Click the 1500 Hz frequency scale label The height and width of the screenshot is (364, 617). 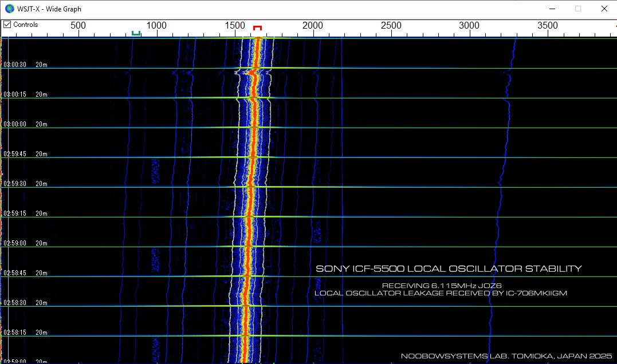click(235, 26)
